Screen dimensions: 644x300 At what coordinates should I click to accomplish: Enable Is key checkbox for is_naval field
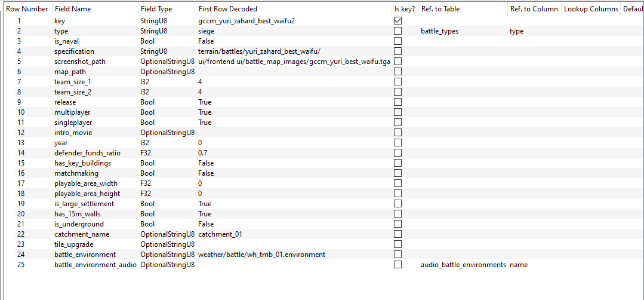[398, 41]
